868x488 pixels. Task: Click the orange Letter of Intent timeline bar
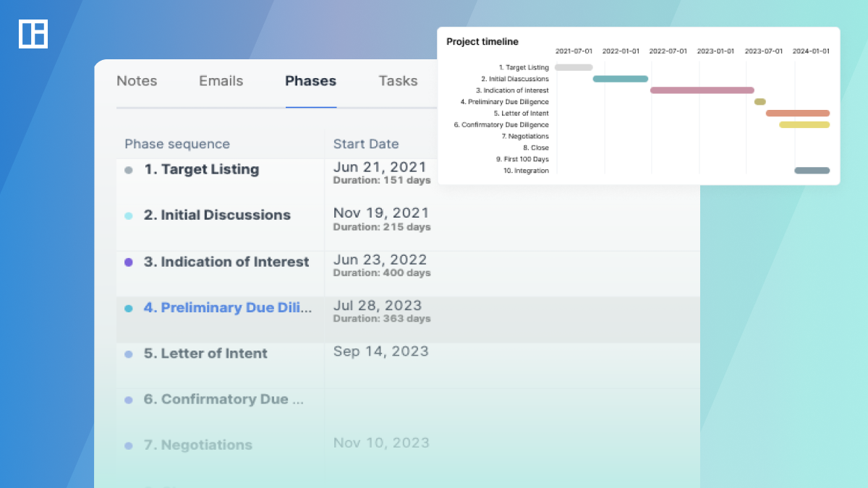tap(797, 114)
